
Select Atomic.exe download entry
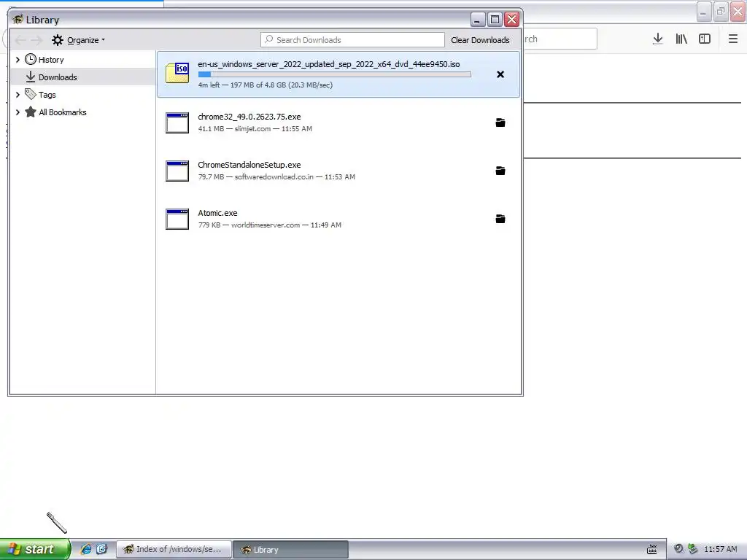tap(338, 219)
